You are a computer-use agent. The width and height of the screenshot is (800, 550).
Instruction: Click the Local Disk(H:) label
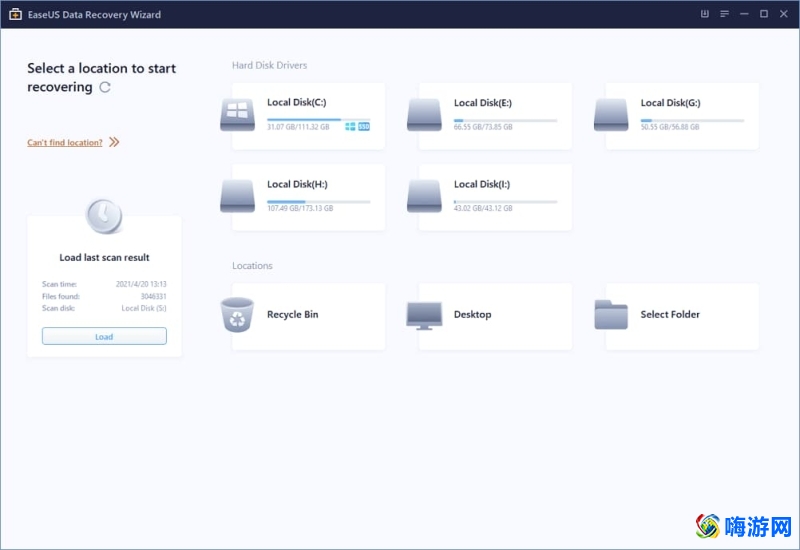(297, 184)
